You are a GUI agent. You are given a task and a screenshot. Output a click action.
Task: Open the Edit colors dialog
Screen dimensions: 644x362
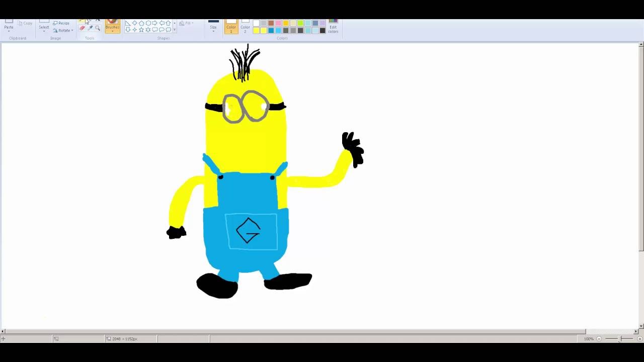point(333,26)
